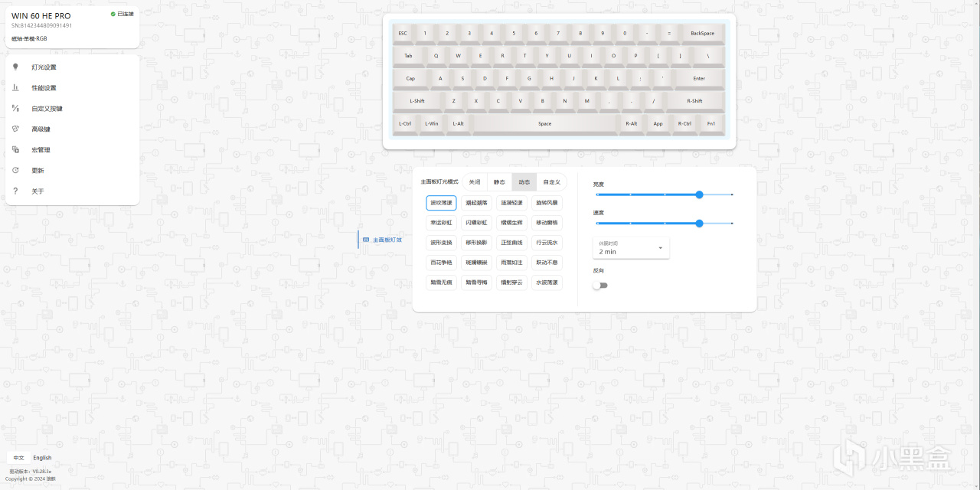Choose the 水波荡漾 lighting effect
Screen dimensions: 980x490
547,283
